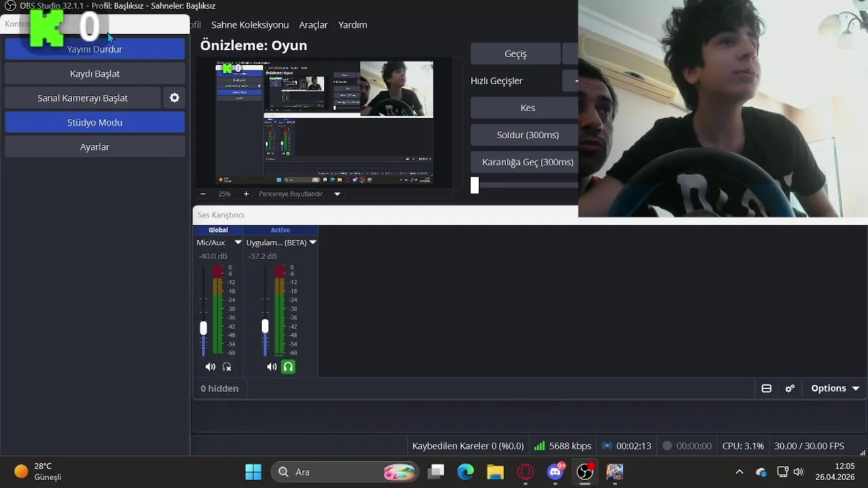Open Araçlar menu
Screen dimensions: 868x488
pyautogui.click(x=313, y=24)
